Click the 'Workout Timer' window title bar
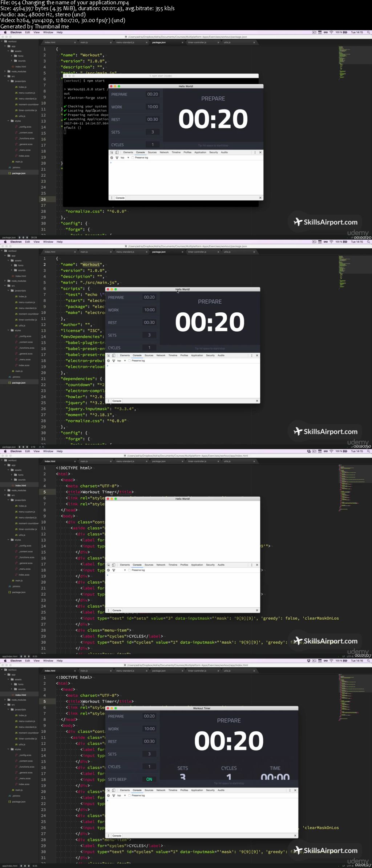This screenshot has height=868, width=372. [202, 708]
